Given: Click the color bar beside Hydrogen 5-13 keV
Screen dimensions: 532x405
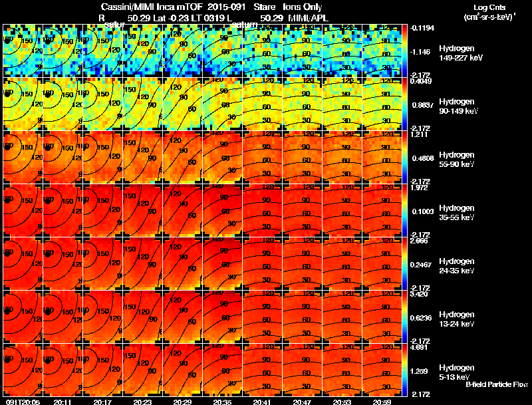Looking at the screenshot, I should click(404, 370).
